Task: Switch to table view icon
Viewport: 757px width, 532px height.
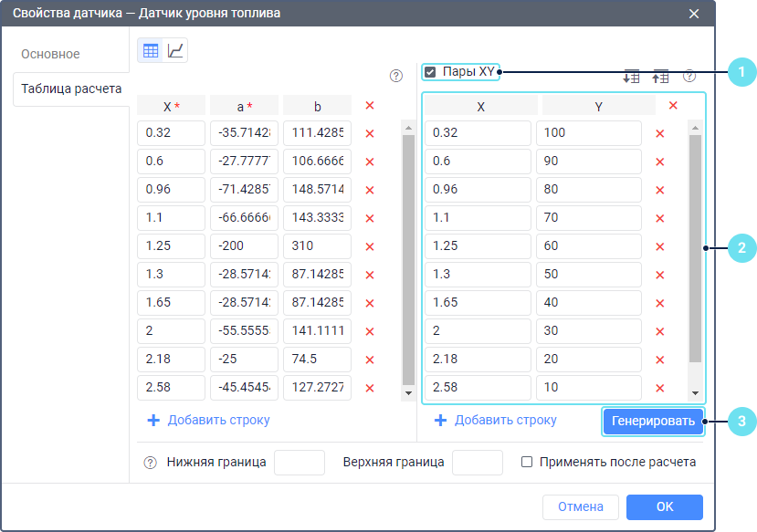Action: tap(151, 51)
